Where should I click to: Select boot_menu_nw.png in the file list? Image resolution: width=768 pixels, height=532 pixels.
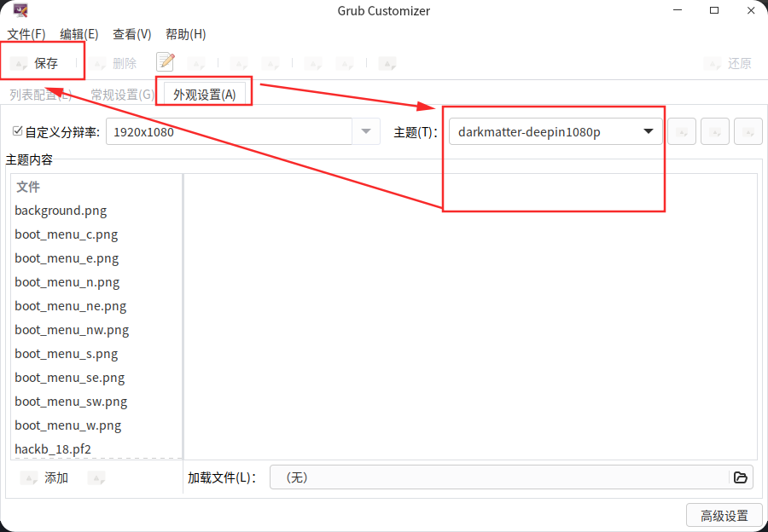point(96,330)
